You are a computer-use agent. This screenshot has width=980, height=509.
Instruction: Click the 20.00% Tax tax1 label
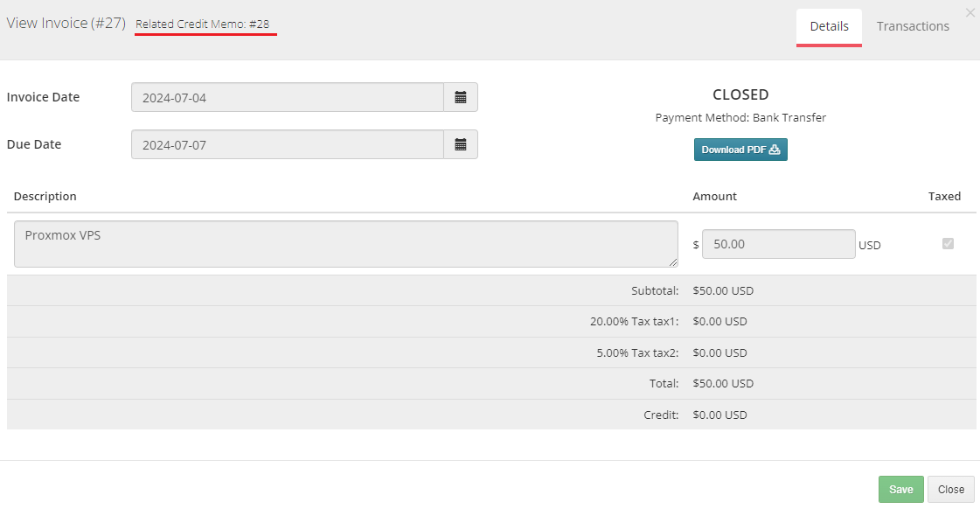pos(634,322)
